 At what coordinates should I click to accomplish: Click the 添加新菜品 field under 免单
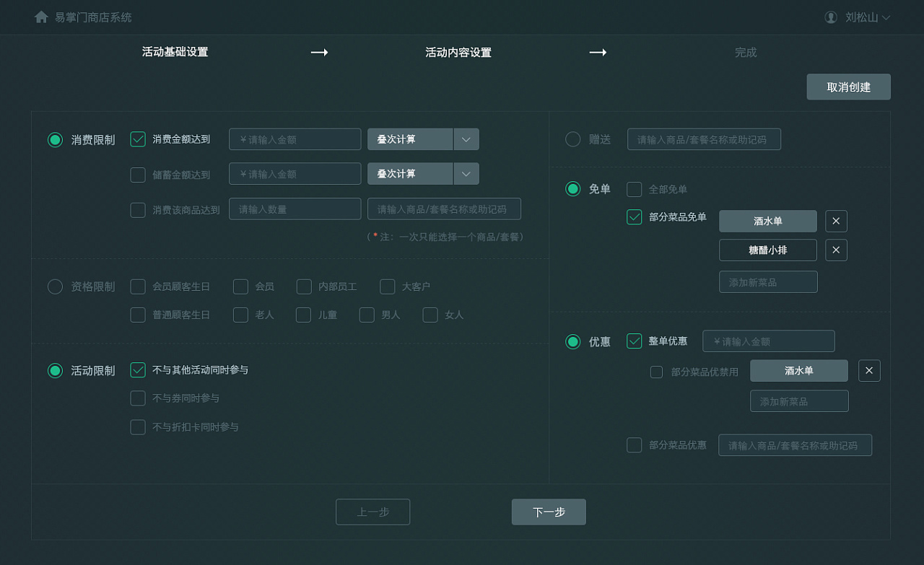click(x=768, y=282)
